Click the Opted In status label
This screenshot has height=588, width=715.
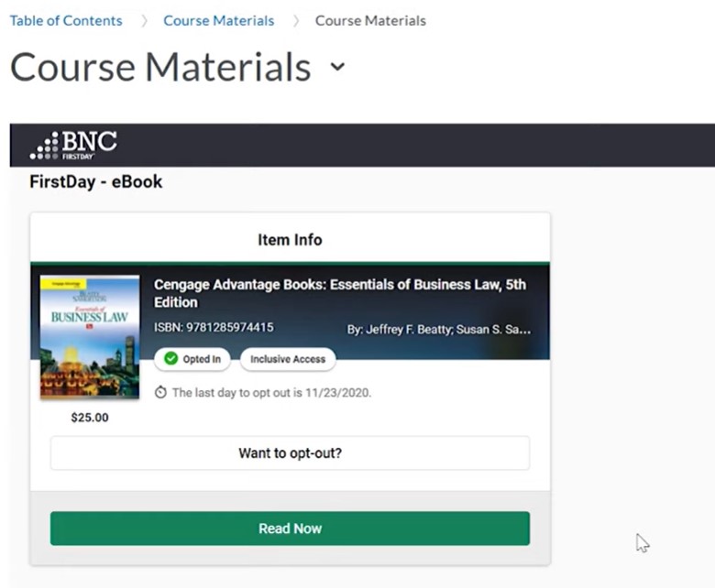pos(201,359)
